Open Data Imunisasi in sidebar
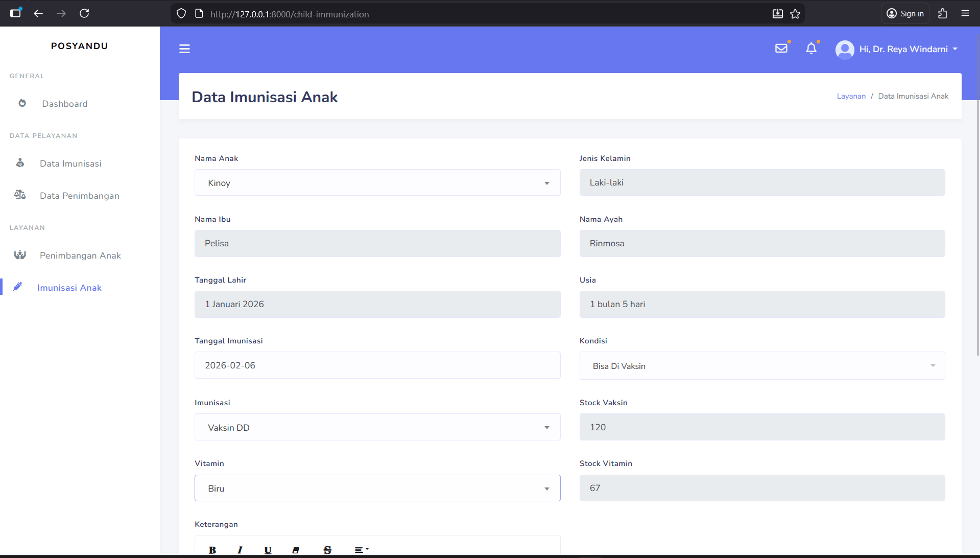Image resolution: width=980 pixels, height=558 pixels. coord(70,164)
